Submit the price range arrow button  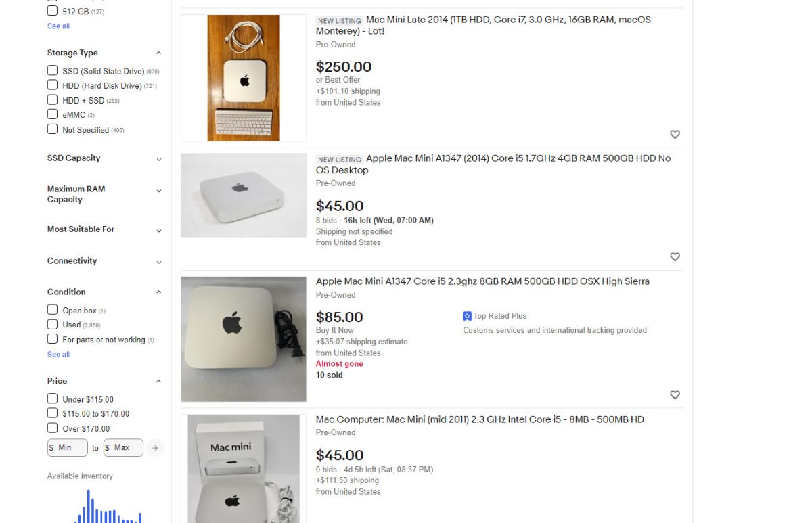tap(156, 447)
